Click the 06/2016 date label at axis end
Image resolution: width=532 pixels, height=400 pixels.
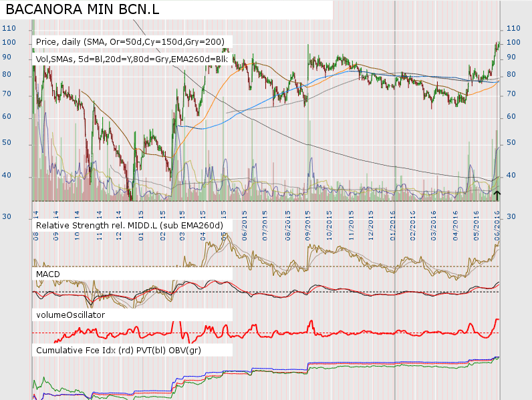pos(497,214)
